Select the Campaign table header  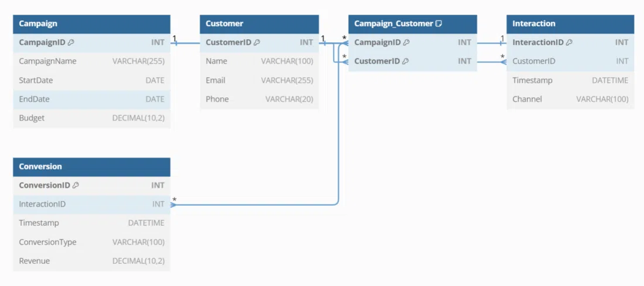91,24
